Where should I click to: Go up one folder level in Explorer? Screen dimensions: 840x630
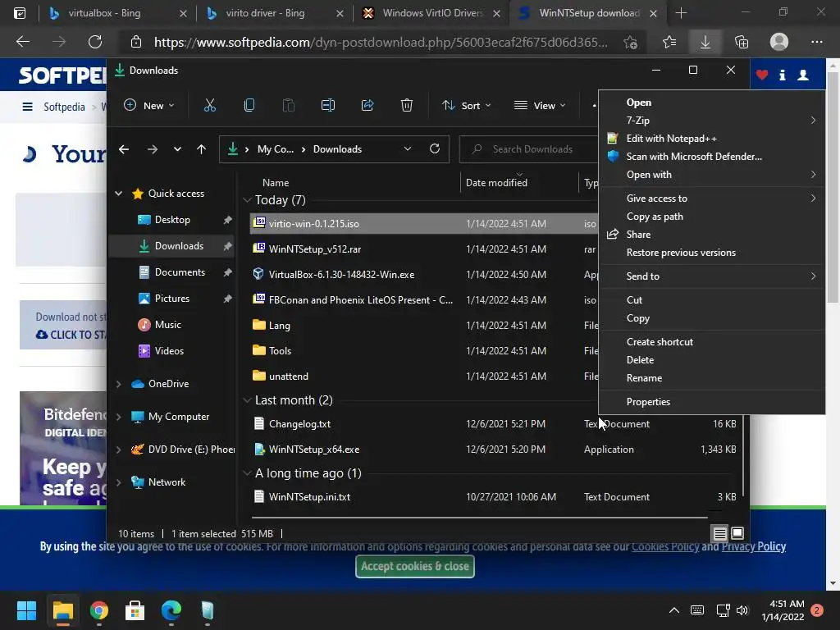[202, 149]
